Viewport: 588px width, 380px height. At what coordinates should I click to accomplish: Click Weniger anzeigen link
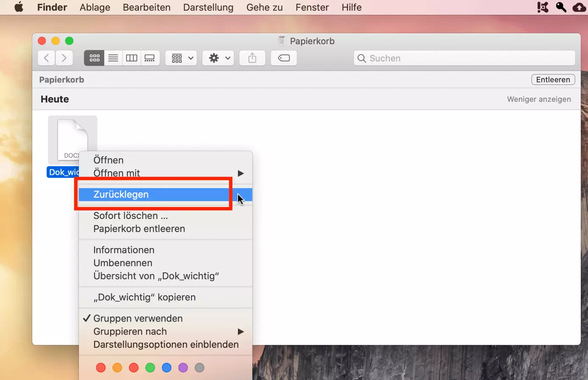click(539, 99)
